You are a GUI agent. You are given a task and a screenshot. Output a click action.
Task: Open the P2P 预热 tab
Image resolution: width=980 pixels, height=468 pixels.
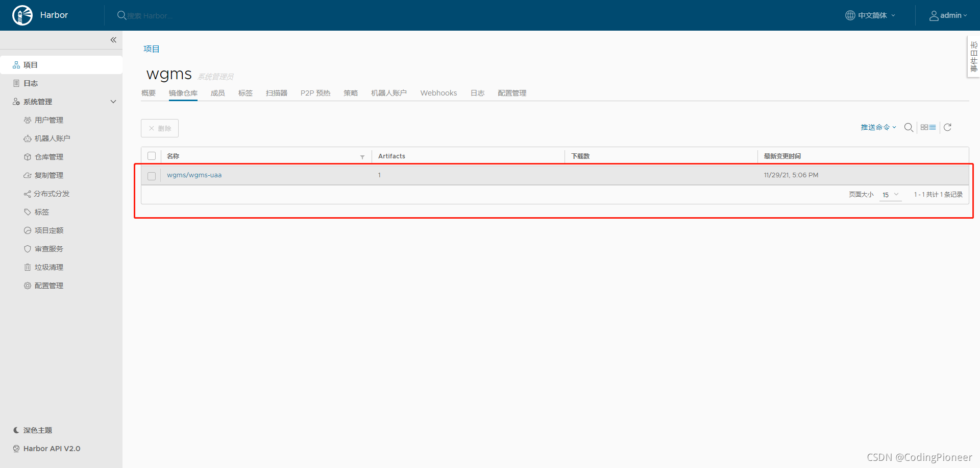(315, 93)
